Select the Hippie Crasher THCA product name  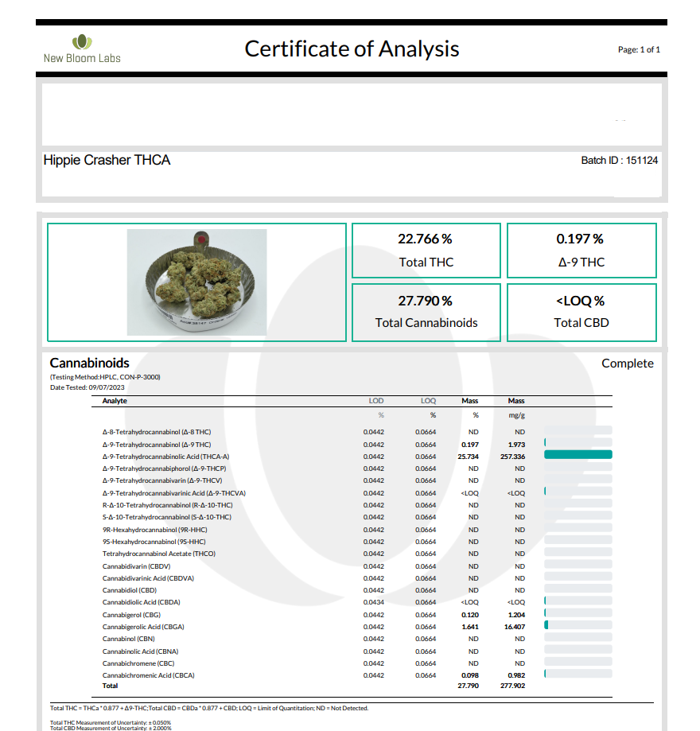pyautogui.click(x=107, y=160)
